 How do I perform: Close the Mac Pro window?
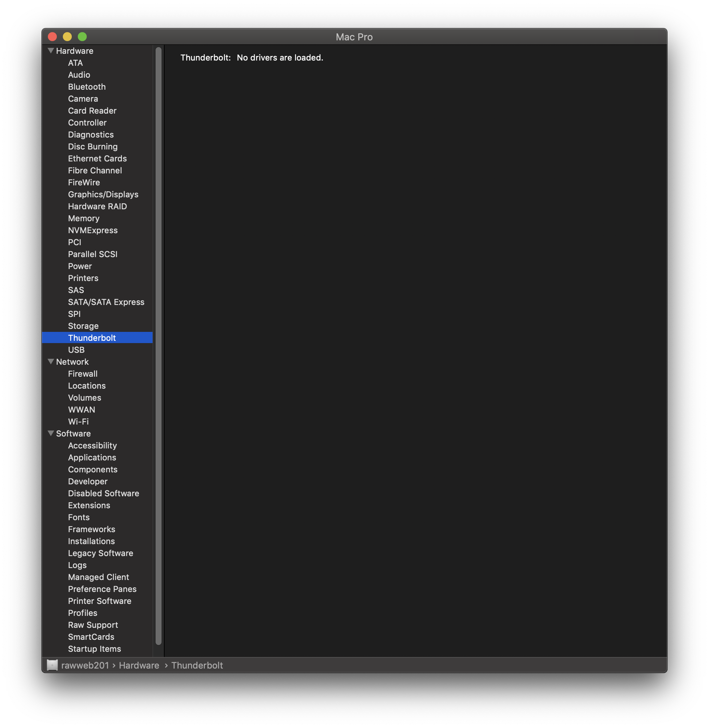(x=52, y=37)
